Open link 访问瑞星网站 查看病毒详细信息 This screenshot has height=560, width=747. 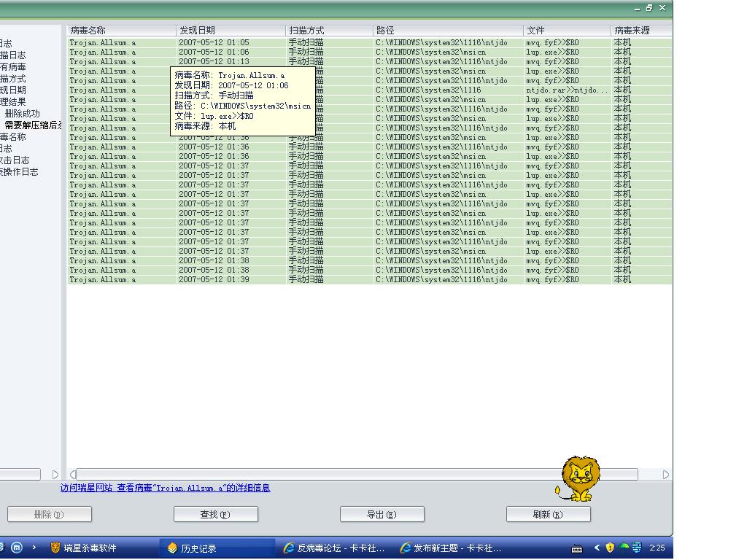165,488
